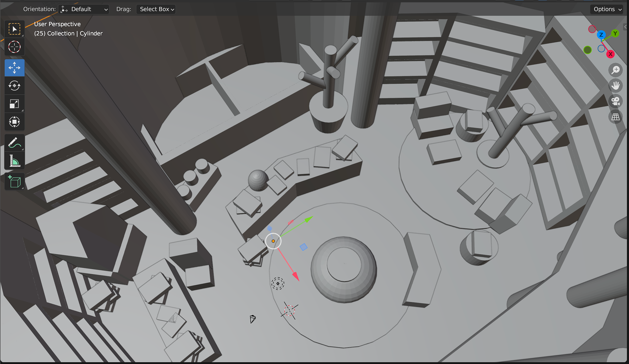Click the blue plane move gizmo square
This screenshot has height=364, width=629.
tap(304, 247)
